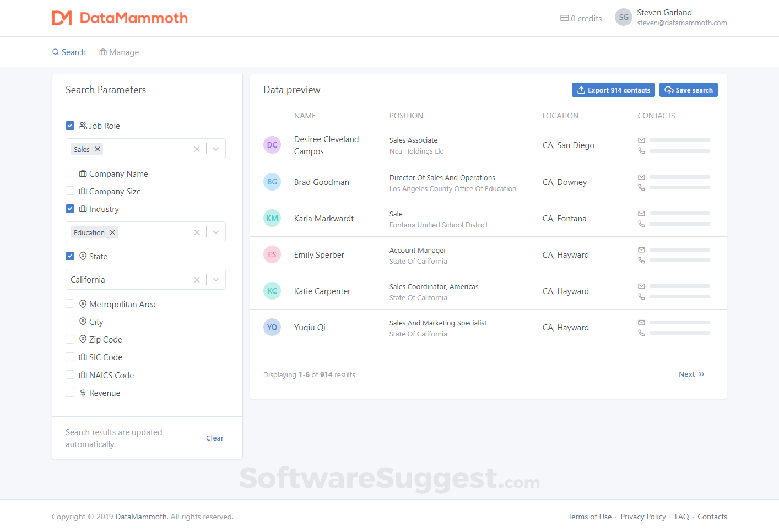The image size is (779, 532).
Task: Click the phone icon for Desiree Cleveland Campos
Action: click(x=641, y=150)
